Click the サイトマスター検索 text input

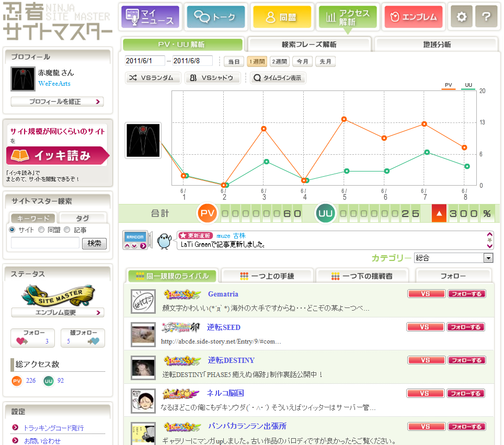(x=45, y=243)
